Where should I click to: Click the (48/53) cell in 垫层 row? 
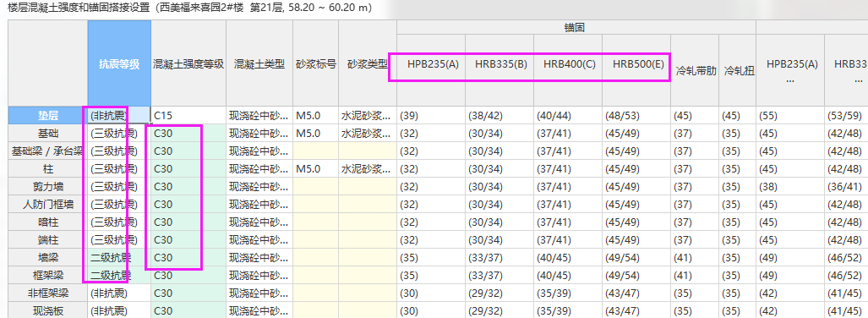click(x=636, y=116)
